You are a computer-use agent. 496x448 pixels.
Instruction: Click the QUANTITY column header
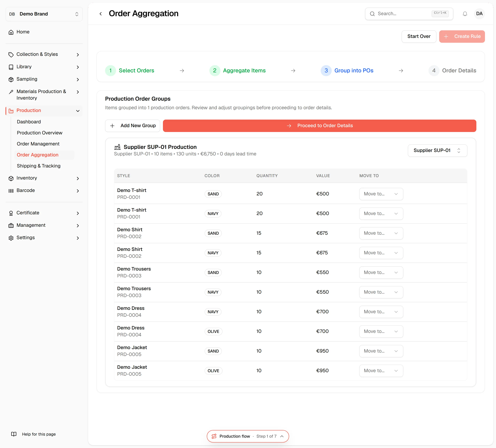click(x=267, y=176)
